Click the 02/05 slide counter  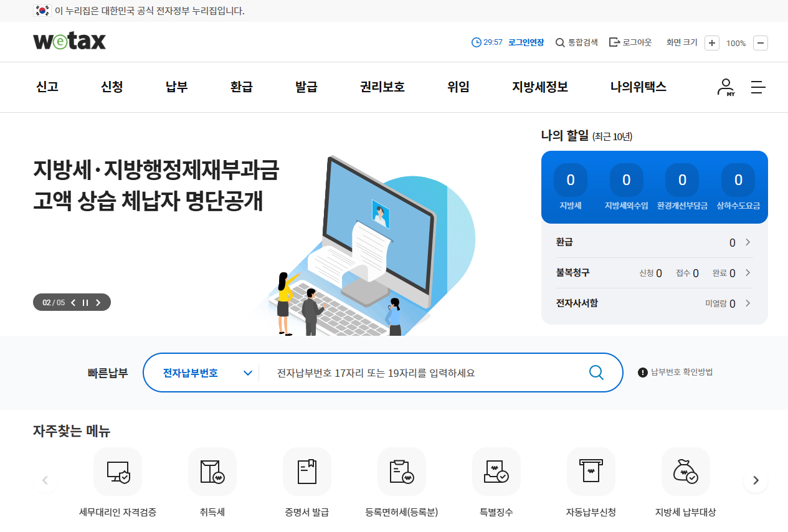tap(54, 303)
